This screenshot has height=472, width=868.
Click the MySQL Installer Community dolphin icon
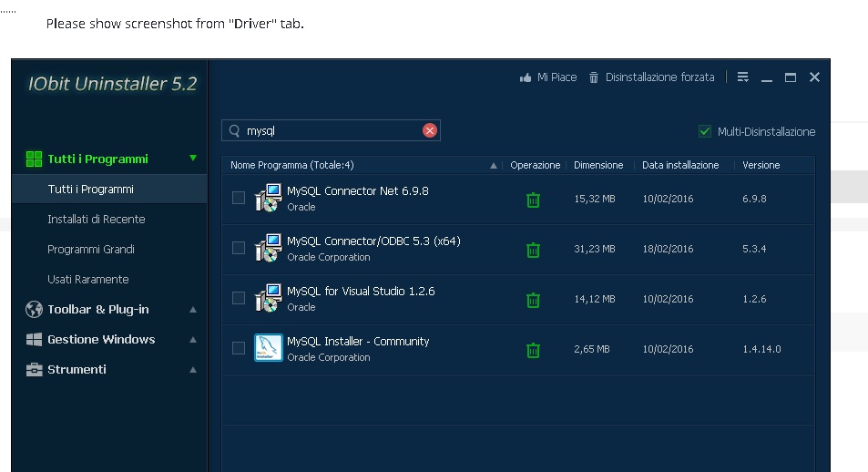click(x=269, y=347)
